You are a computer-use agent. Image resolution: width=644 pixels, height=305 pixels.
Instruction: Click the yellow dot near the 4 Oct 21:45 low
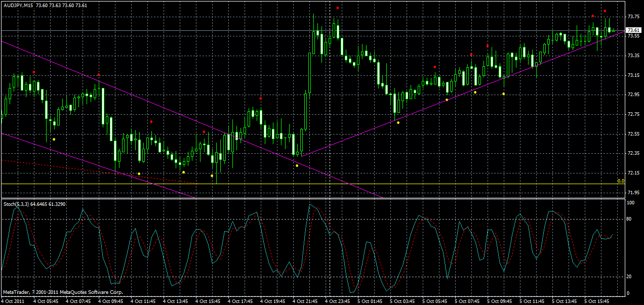point(297,166)
